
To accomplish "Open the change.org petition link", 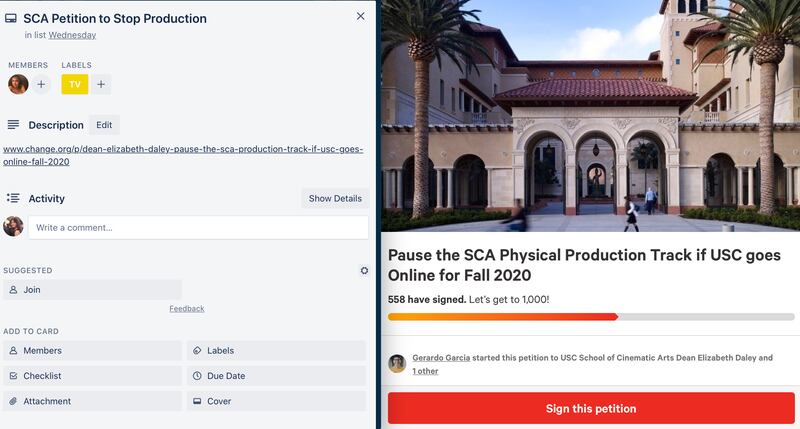I will click(x=183, y=155).
